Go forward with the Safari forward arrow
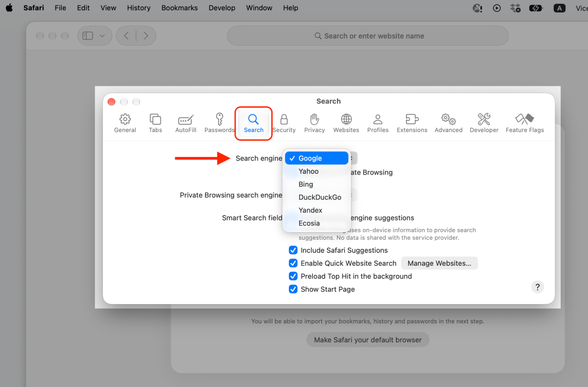 (x=146, y=36)
